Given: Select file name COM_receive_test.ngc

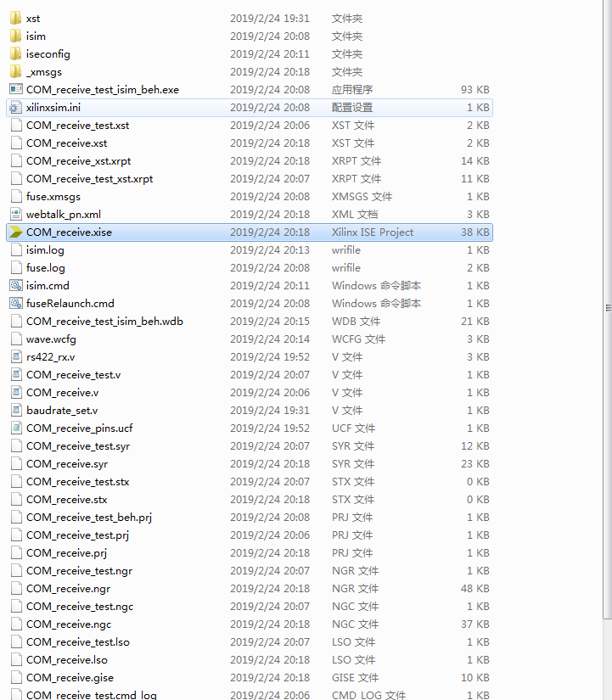Looking at the screenshot, I should pos(80,607).
